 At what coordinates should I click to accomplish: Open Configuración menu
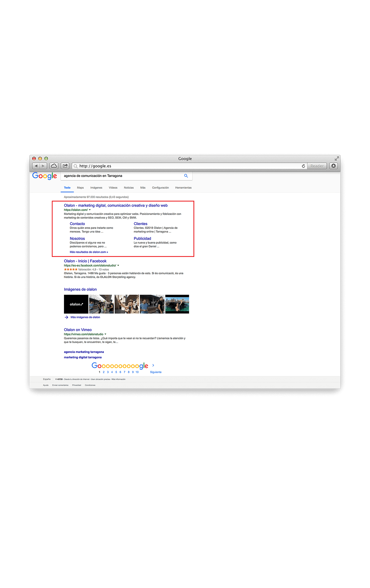coord(160,188)
